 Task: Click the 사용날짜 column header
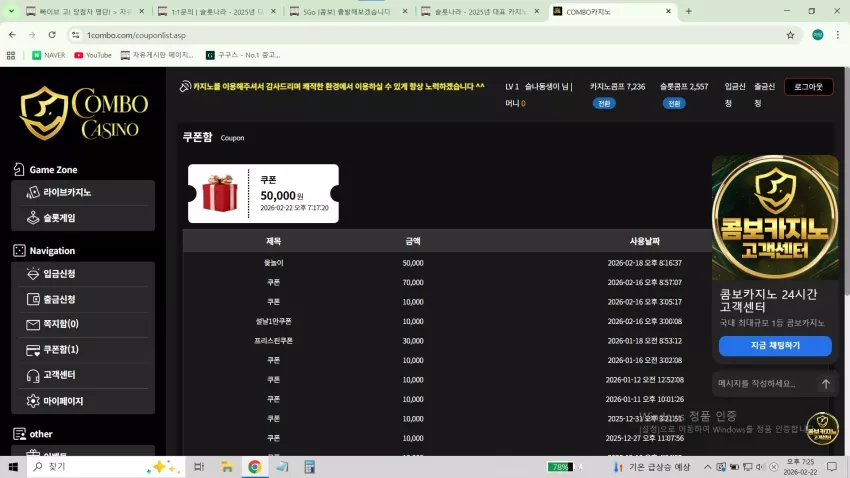(x=645, y=241)
